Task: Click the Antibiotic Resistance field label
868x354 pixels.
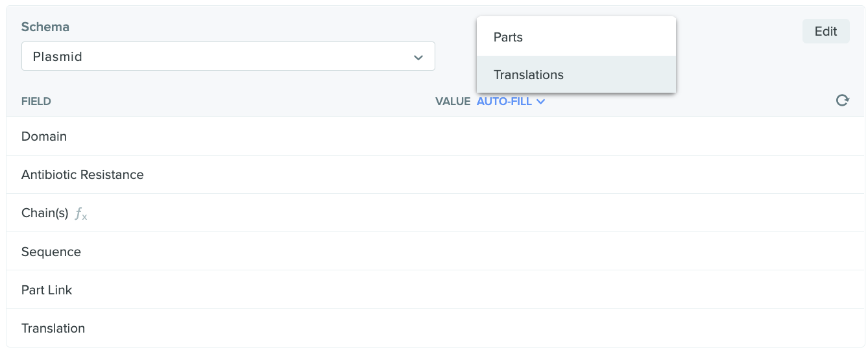Action: 82,174
